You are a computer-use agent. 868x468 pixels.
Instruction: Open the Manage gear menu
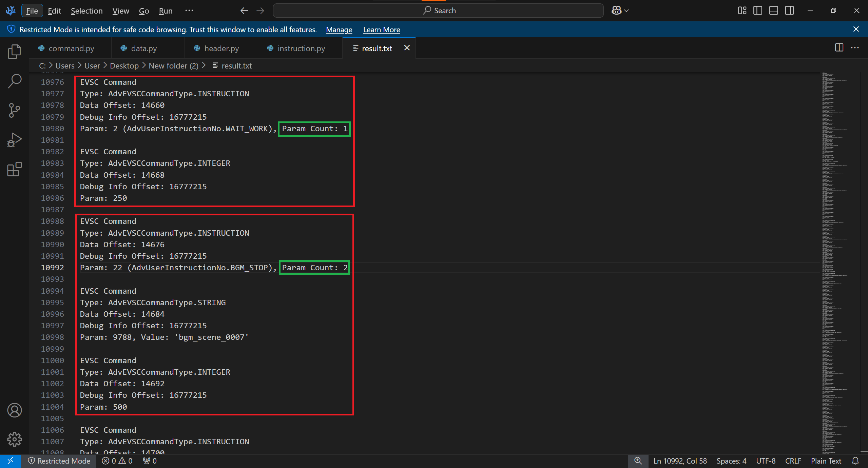14,439
